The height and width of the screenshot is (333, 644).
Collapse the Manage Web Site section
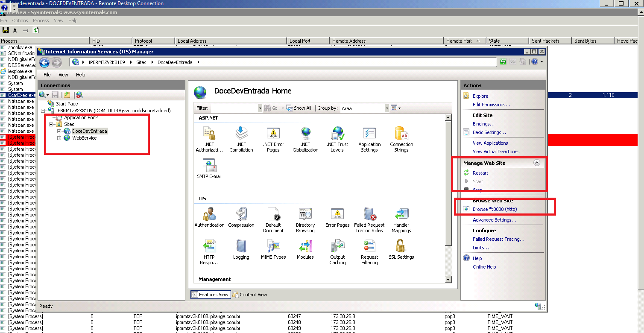[537, 163]
